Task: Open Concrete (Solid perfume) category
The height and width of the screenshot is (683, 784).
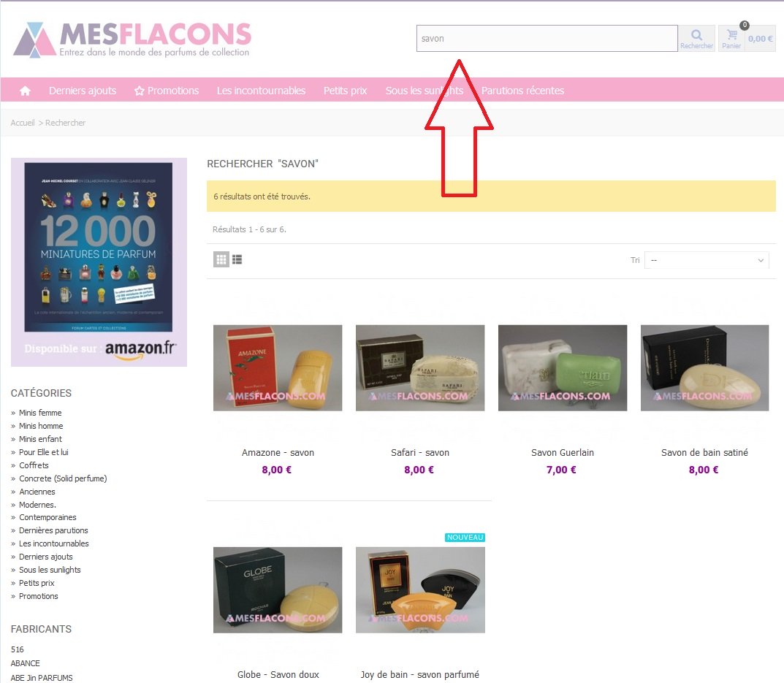Action: [x=63, y=478]
